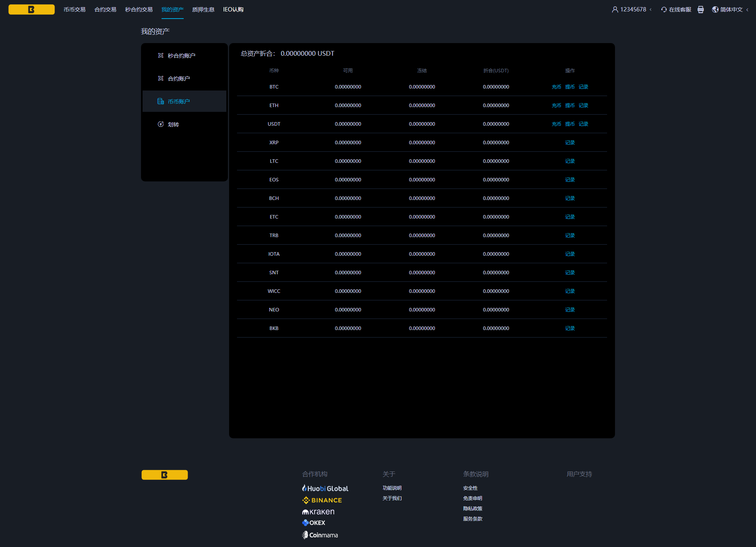Click 充币 in the USDT row
756x547 pixels.
click(x=557, y=124)
